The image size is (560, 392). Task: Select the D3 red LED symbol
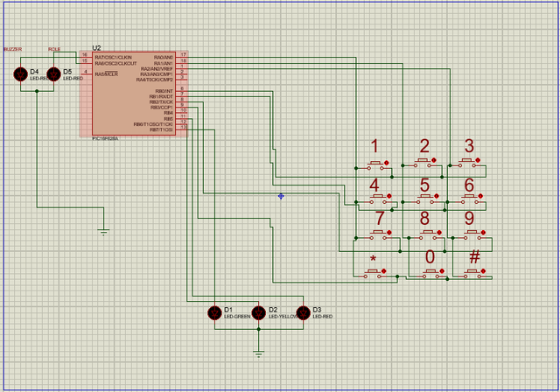point(304,312)
